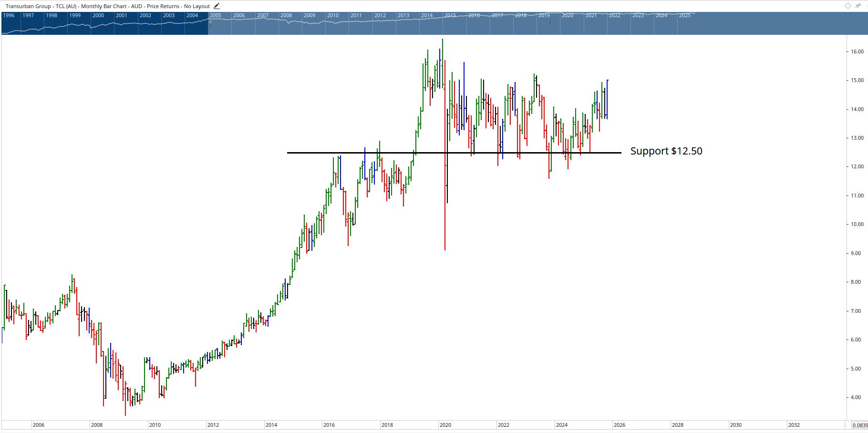
Task: Jump to 2010 in the overview strip
Action: [333, 15]
